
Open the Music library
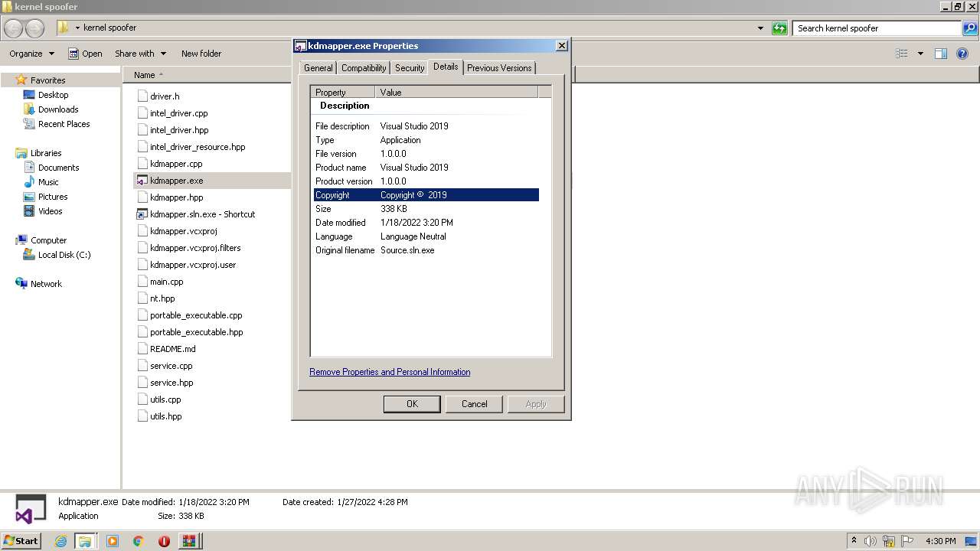click(48, 182)
